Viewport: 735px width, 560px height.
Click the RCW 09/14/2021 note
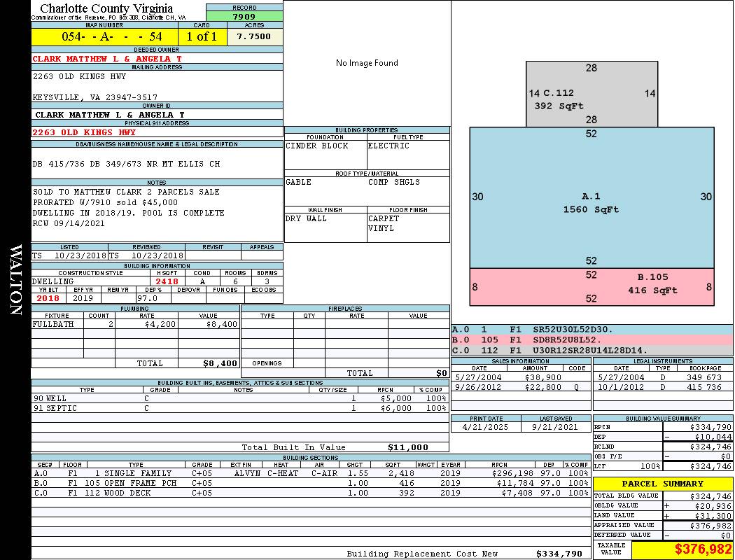(69, 223)
